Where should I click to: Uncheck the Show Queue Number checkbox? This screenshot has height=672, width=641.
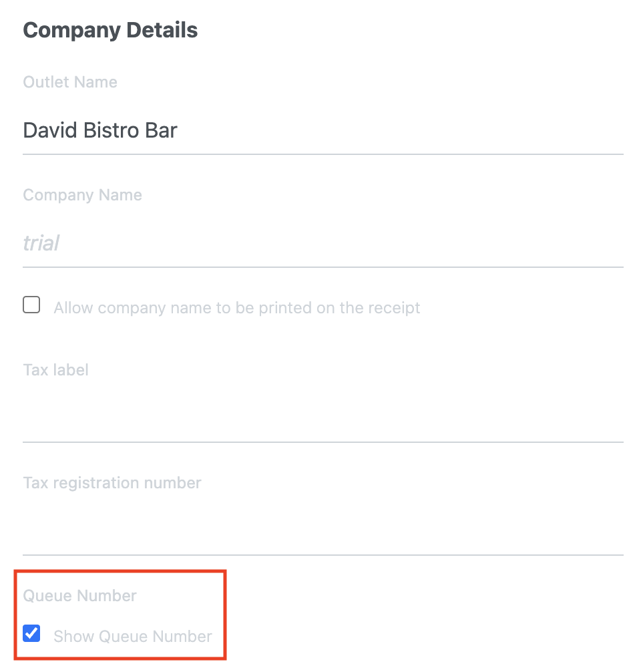pos(31,633)
